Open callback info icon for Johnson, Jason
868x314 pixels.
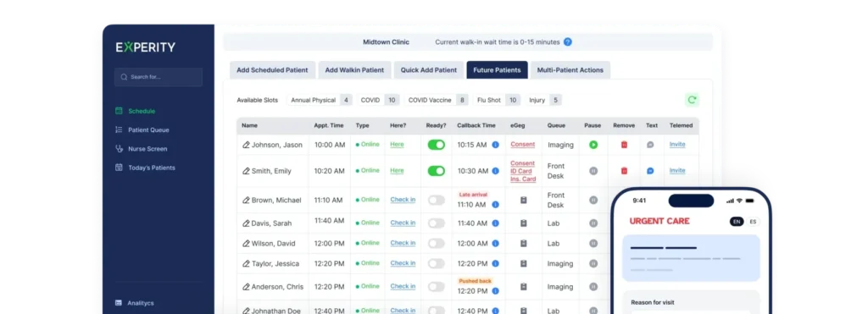tap(495, 145)
